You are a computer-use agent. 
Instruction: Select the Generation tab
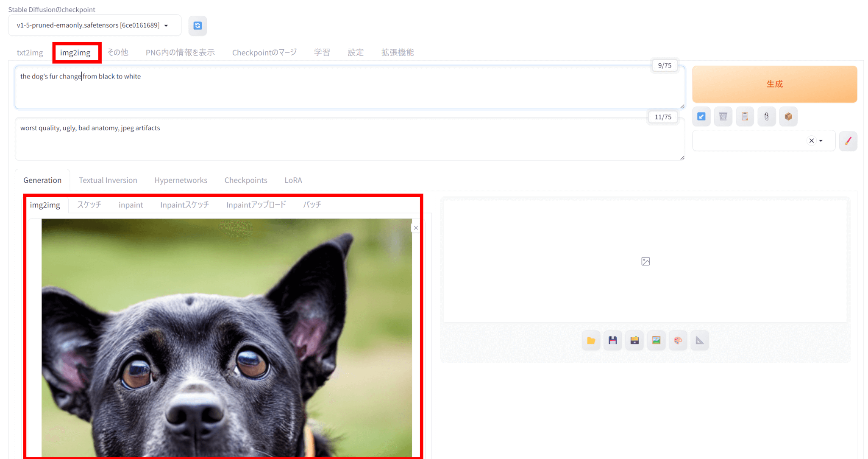point(42,180)
